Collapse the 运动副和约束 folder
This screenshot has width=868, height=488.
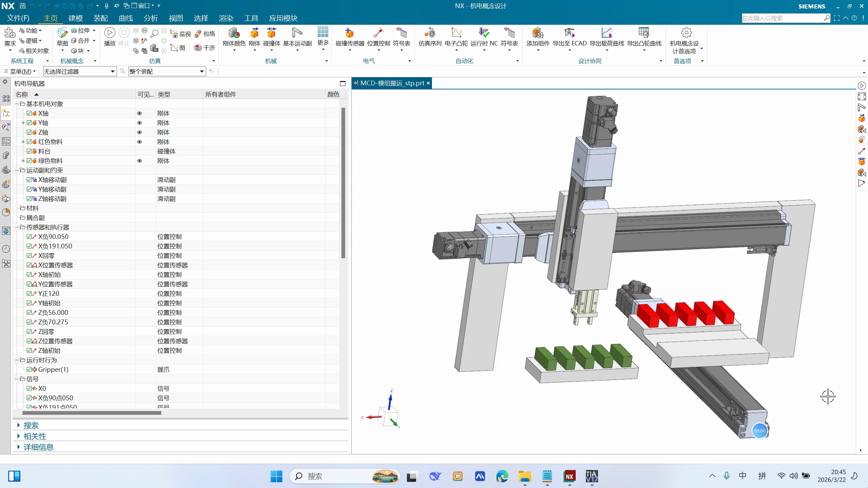pyautogui.click(x=17, y=170)
